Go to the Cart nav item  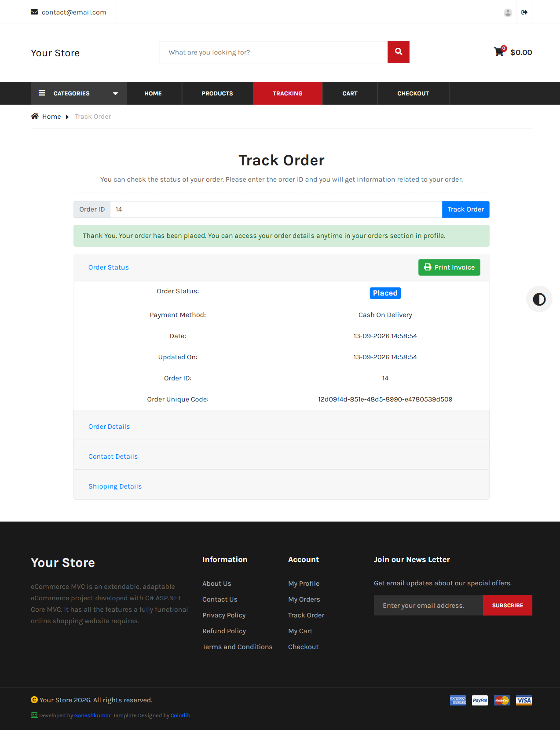click(350, 93)
